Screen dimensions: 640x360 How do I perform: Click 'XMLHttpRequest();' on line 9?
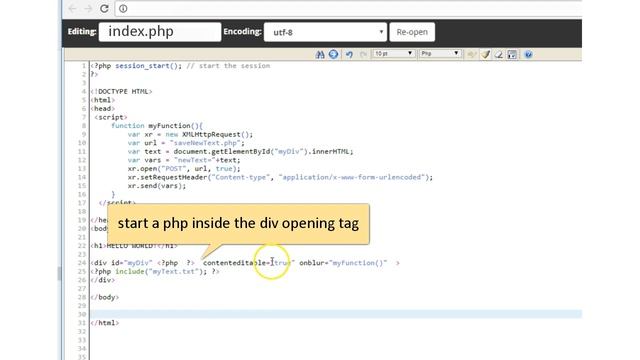point(217,134)
